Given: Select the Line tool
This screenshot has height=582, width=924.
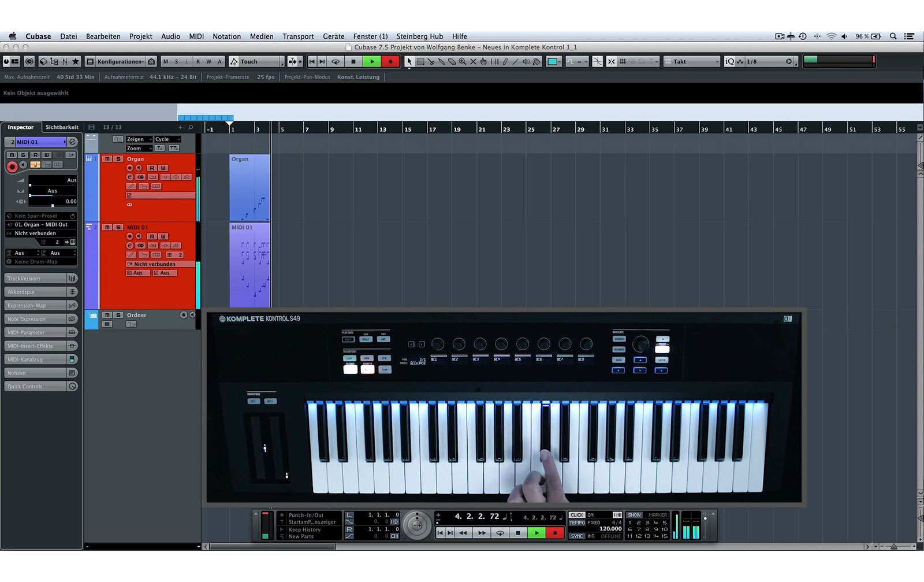Looking at the screenshot, I should click(x=516, y=61).
